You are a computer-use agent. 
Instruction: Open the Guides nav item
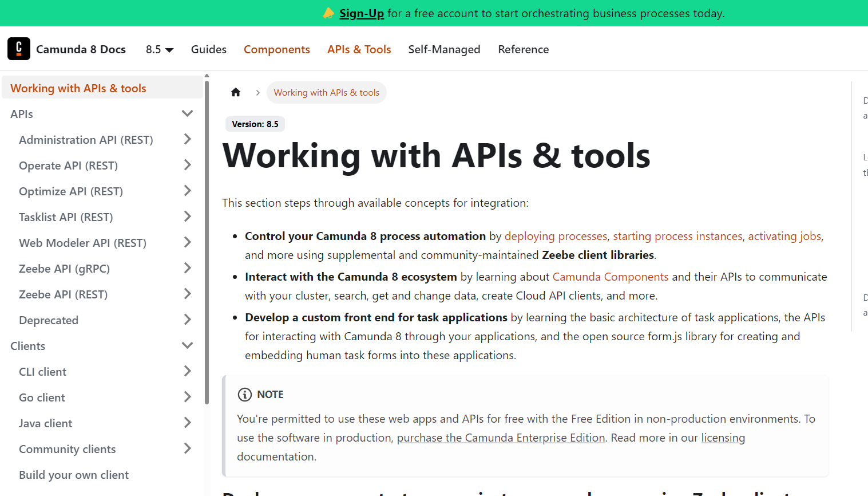click(209, 49)
